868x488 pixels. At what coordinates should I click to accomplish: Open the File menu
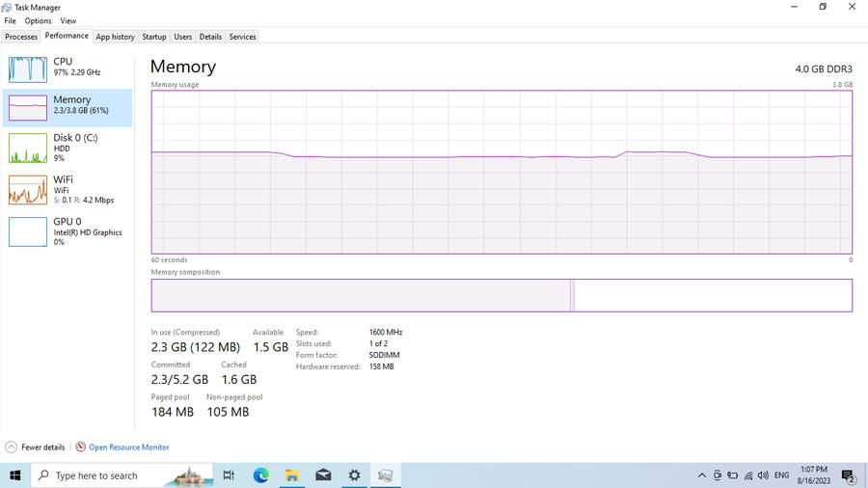point(11,20)
